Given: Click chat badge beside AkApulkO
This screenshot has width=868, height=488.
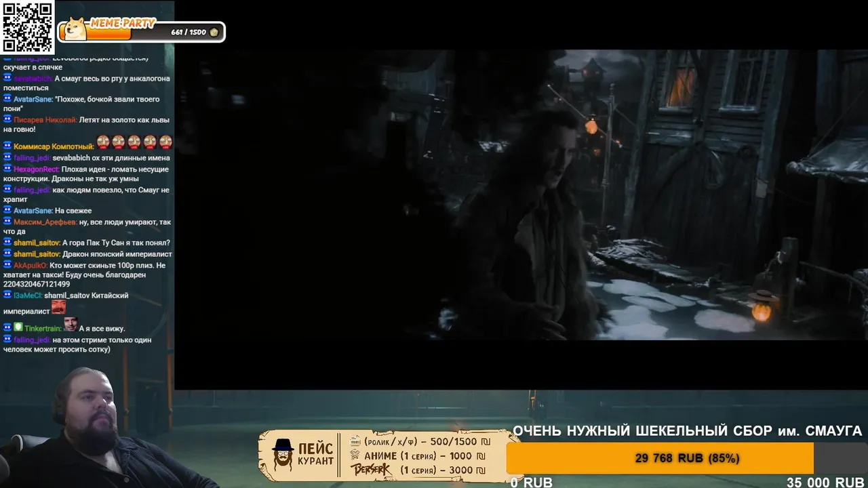Looking at the screenshot, I should (7, 266).
